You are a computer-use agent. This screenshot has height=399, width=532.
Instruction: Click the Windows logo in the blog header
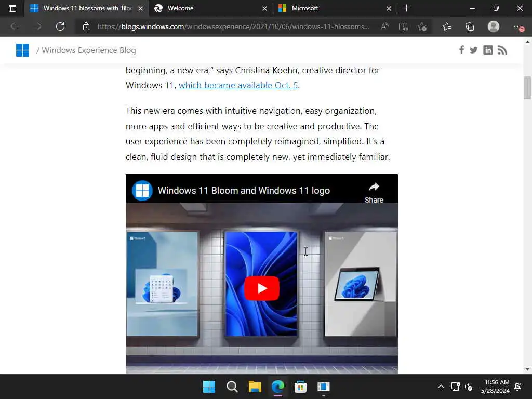[x=23, y=50]
